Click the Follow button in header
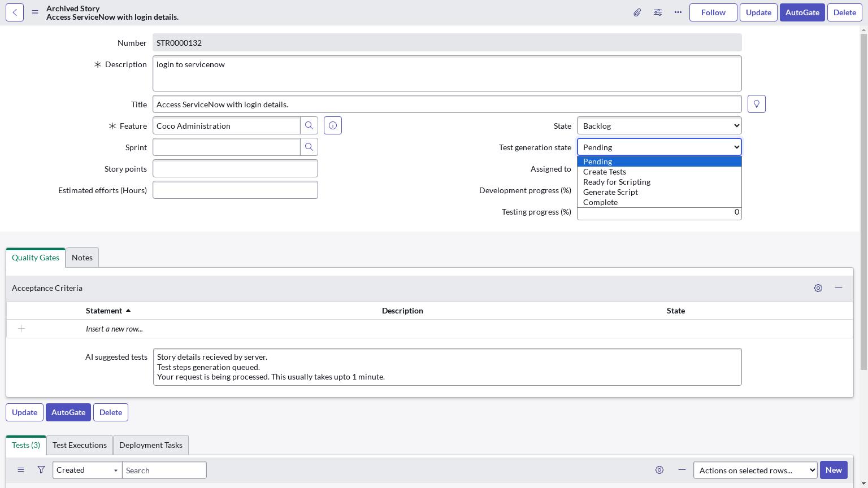This screenshot has width=868, height=488. [x=713, y=12]
